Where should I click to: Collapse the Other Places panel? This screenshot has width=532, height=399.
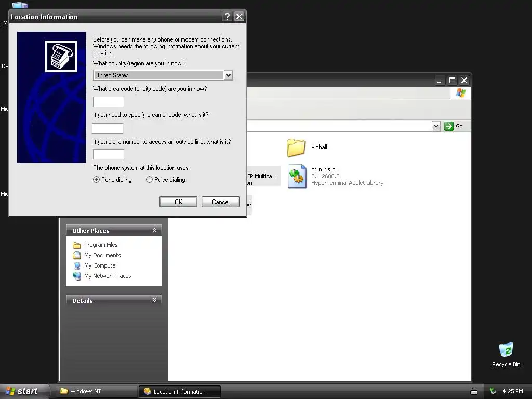(x=154, y=230)
